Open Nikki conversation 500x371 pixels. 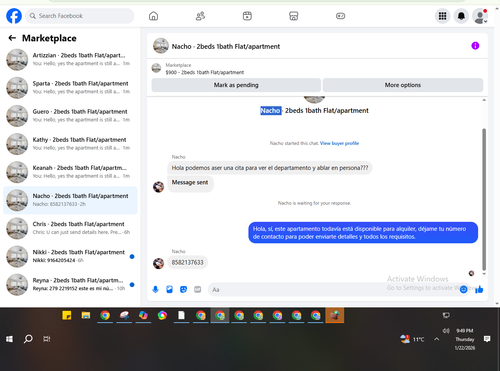[70, 256]
